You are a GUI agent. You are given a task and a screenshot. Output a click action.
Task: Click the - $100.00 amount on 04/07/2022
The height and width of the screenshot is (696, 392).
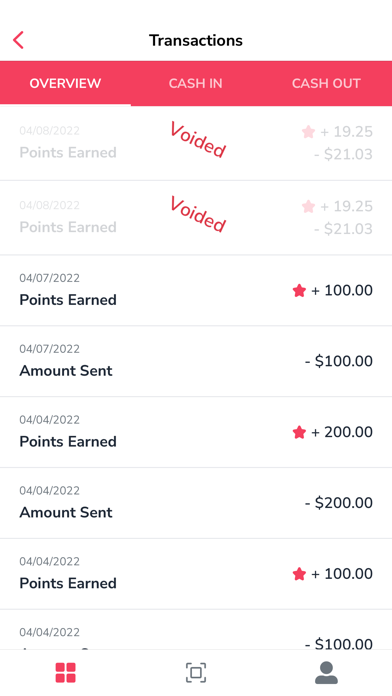coord(339,361)
